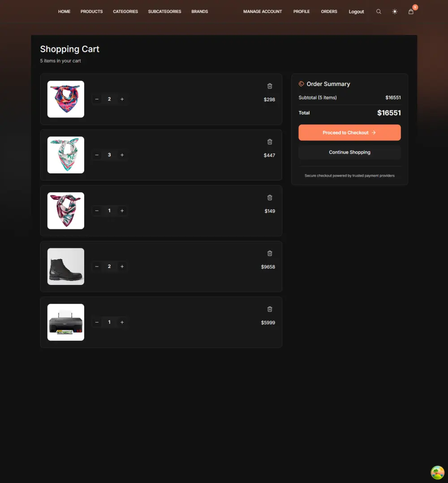The width and height of the screenshot is (448, 483).
Task: Remove the $9658 boots with trash icon
Action: [270, 253]
